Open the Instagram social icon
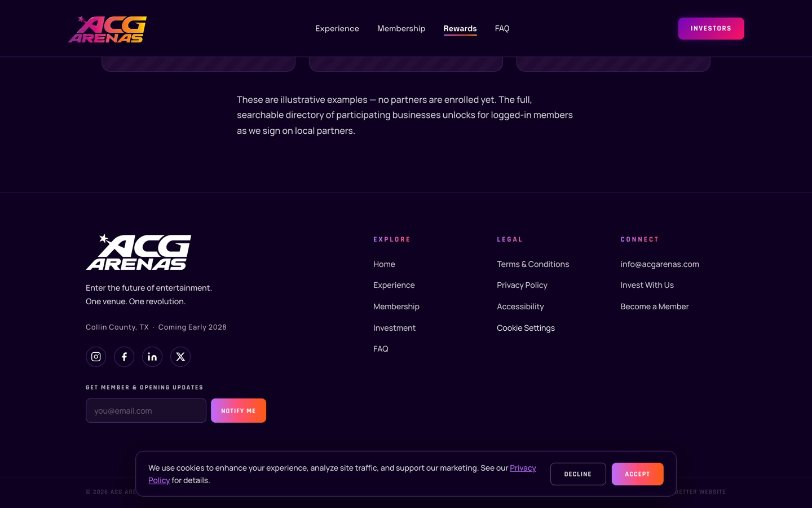Viewport: 812px width, 508px height. pyautogui.click(x=96, y=357)
